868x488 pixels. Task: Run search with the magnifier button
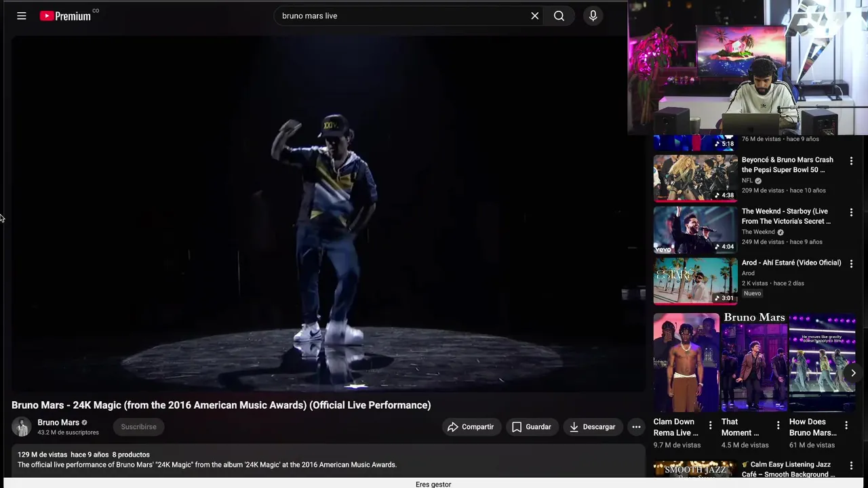tap(559, 16)
